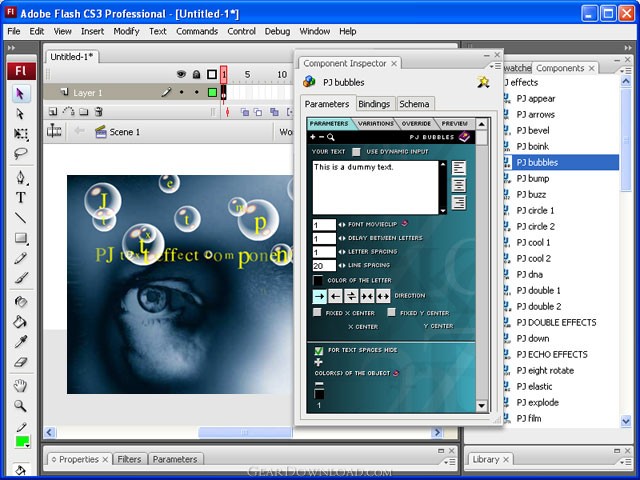Open the fill color dropdown swatch
Screen dimensions: 640x480
point(22,441)
